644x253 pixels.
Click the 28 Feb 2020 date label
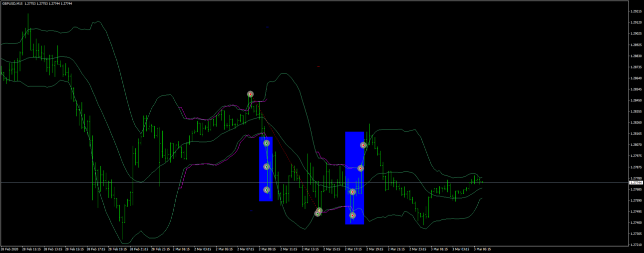point(9,249)
